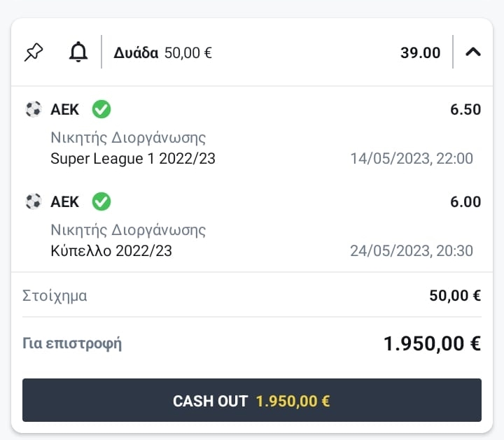Click AEK team name in first selection
The image size is (504, 440).
[x=65, y=110]
